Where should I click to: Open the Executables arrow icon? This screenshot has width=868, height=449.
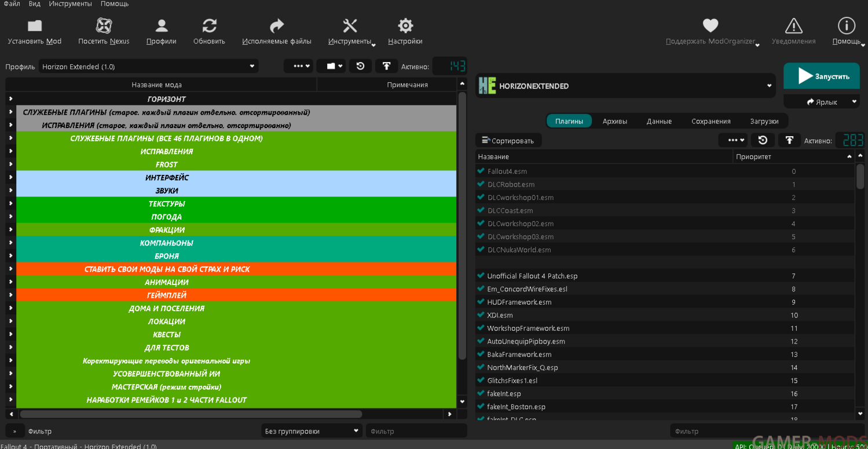click(277, 25)
